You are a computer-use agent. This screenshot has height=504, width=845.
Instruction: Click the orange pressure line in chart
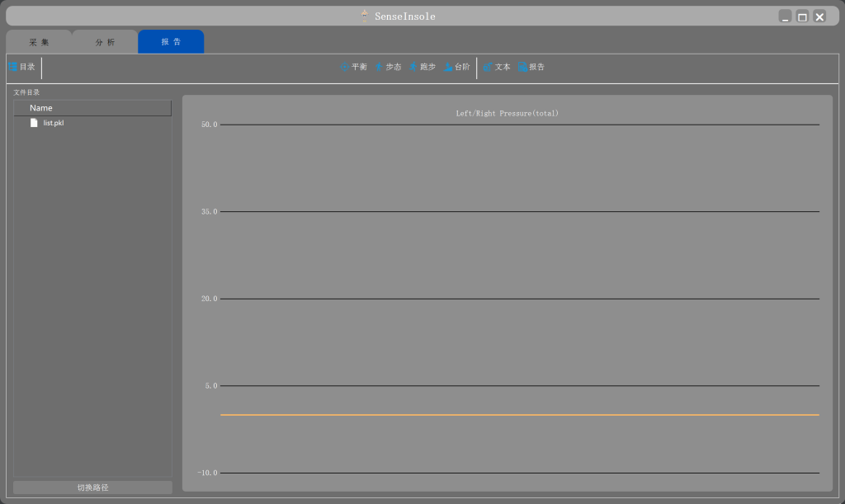520,415
